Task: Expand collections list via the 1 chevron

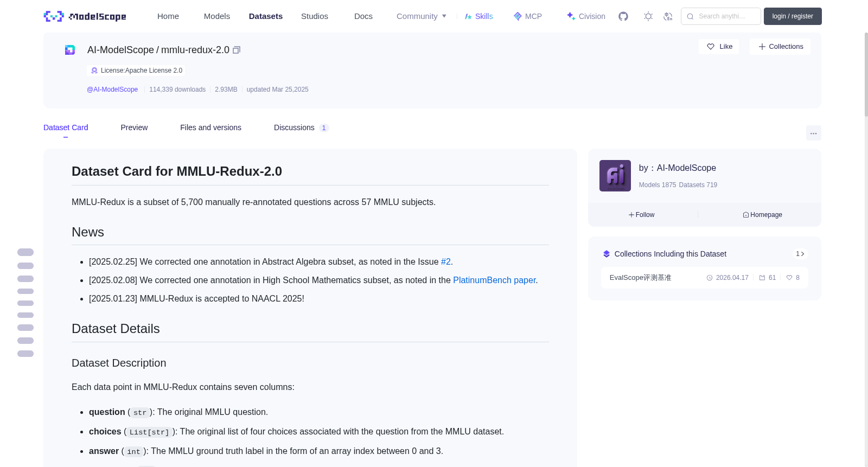Action: (800, 254)
